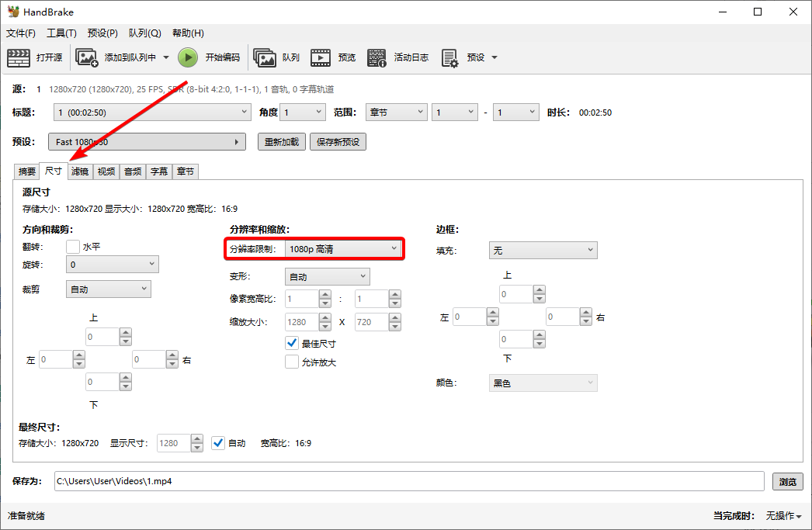The width and height of the screenshot is (812, 530).
Task: Click the HandBrake pineapple icon in title bar
Action: click(x=14, y=11)
